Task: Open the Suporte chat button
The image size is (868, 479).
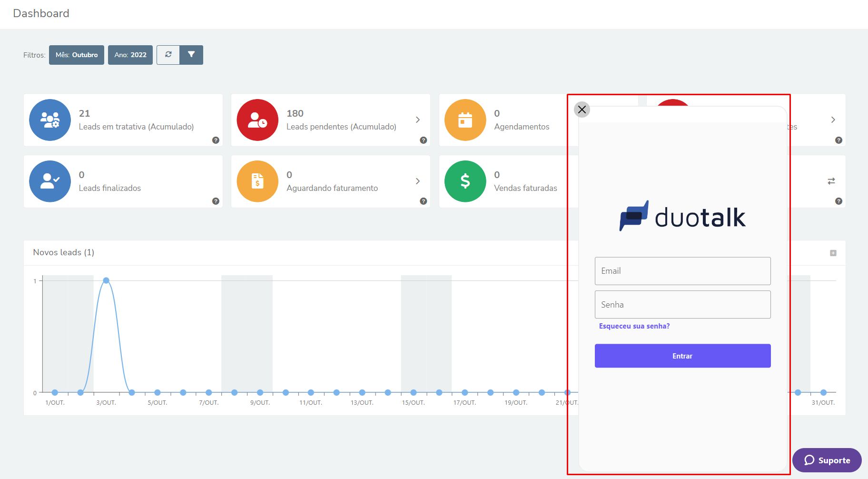Action: pos(827,460)
